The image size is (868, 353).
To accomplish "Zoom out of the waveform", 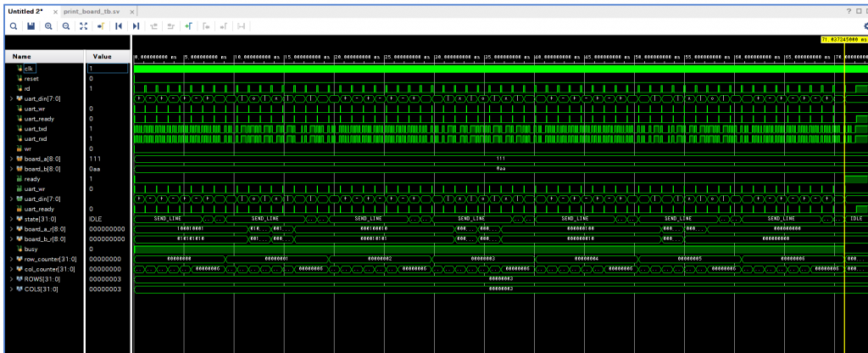I will click(x=65, y=27).
